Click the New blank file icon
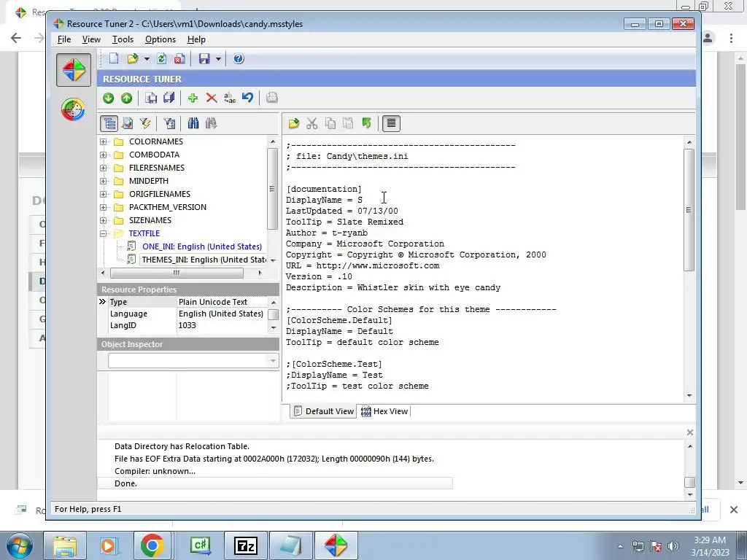 pyautogui.click(x=113, y=58)
